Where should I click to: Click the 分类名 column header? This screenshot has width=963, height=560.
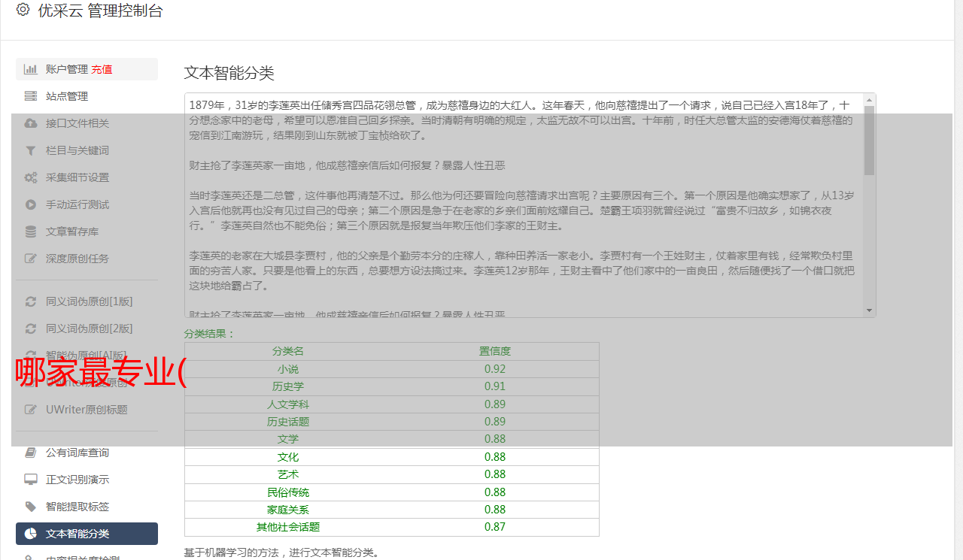point(288,351)
